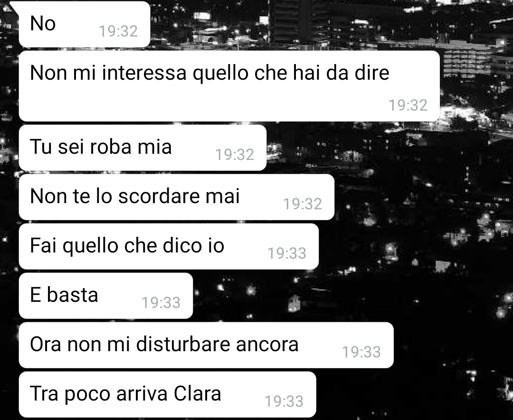The image size is (513, 420).
Task: Click the timestamp of "Ora non mi disturbare ancora"
Action: (x=361, y=352)
